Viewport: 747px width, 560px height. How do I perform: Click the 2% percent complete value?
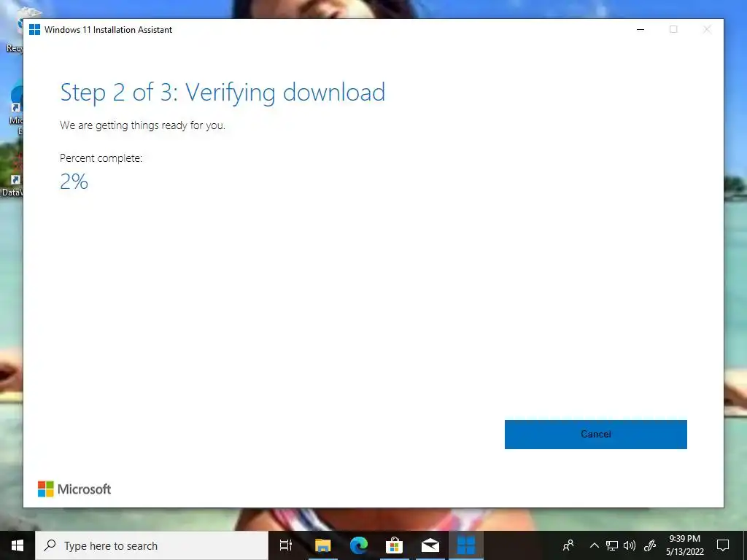click(x=74, y=182)
